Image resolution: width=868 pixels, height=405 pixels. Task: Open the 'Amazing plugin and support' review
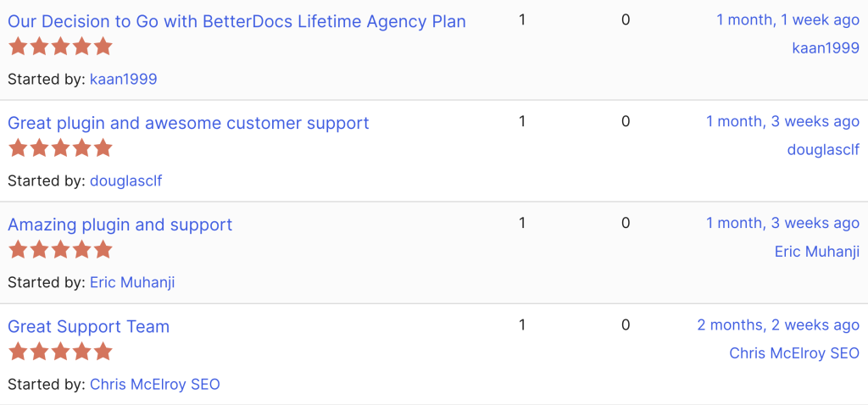point(120,225)
